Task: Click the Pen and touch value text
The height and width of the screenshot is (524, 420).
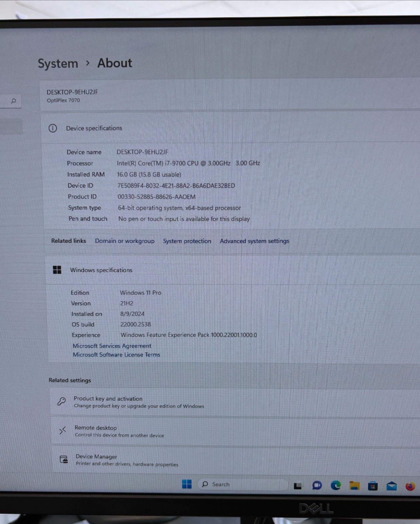Action: click(184, 219)
